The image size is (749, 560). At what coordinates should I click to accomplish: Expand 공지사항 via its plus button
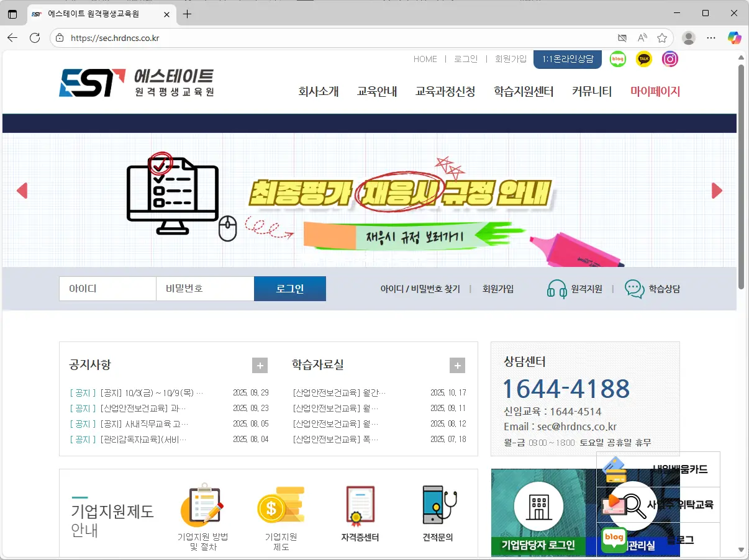click(259, 365)
